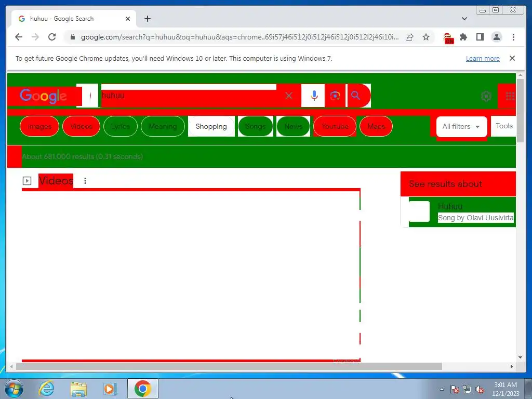The height and width of the screenshot is (399, 532).
Task: Open the Huhuu song result
Action: click(450, 206)
